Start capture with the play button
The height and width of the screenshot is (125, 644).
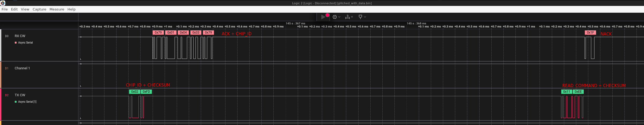(x=323, y=17)
